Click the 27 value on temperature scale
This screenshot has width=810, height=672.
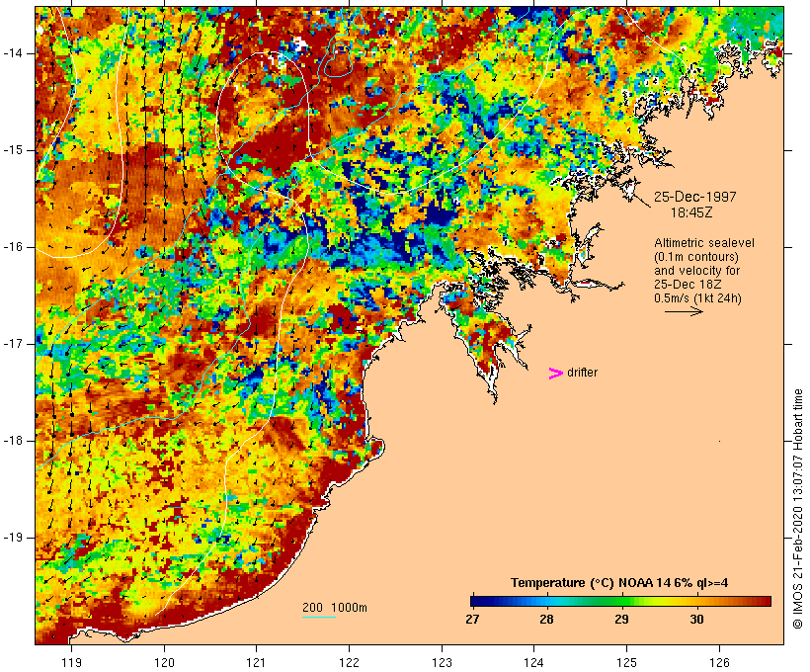(x=472, y=619)
